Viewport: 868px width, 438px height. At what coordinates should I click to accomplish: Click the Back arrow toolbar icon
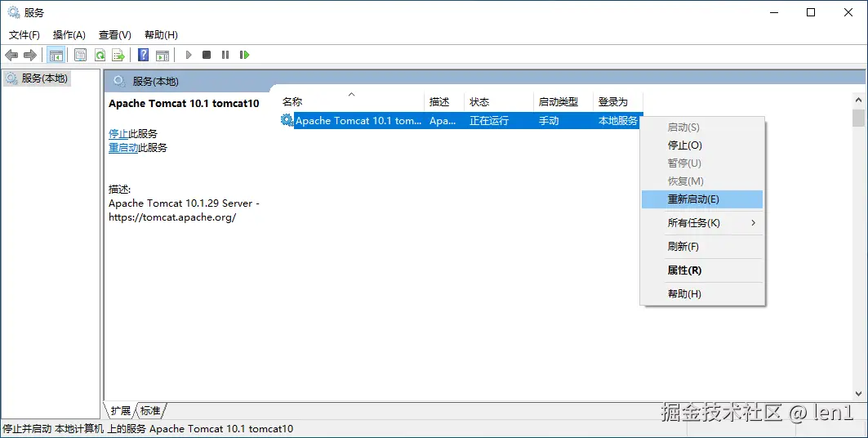click(11, 55)
